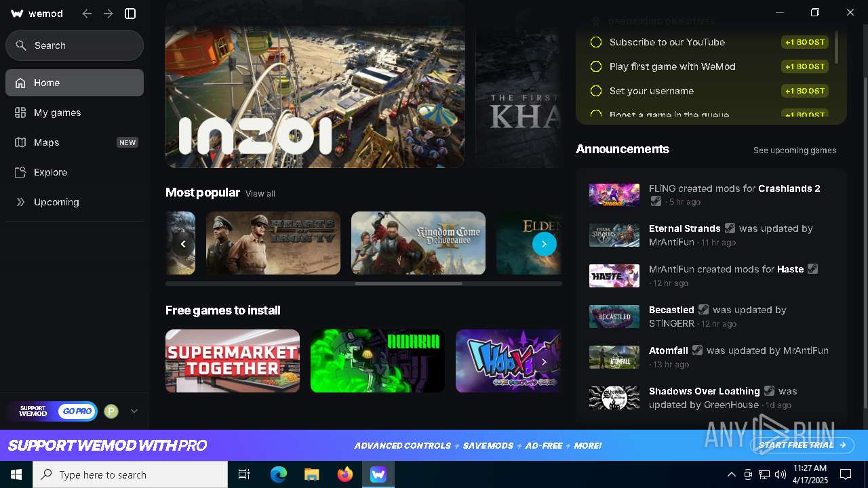
Task: Open the notification center icon
Action: point(846,474)
